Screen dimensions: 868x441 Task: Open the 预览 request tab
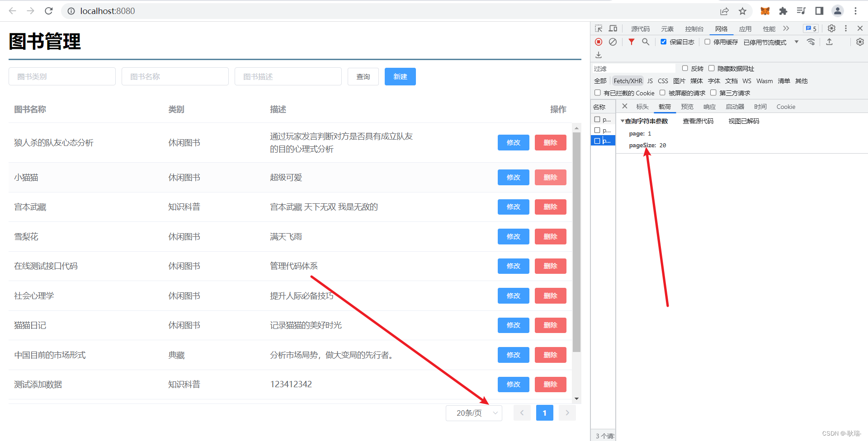(x=687, y=107)
